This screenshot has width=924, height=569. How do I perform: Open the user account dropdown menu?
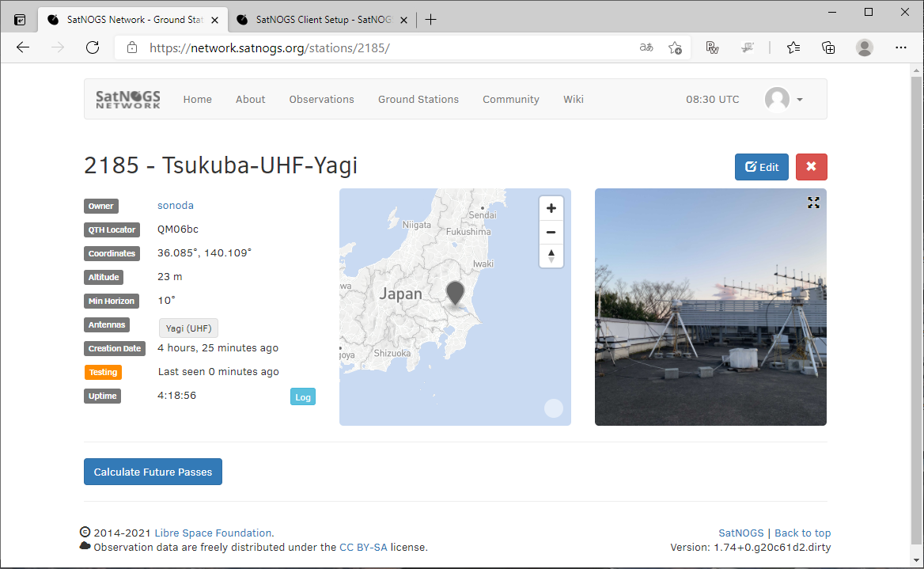coord(782,99)
